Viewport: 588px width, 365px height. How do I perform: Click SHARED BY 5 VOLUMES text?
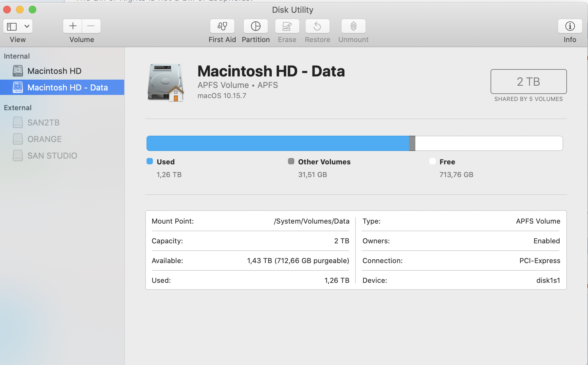click(528, 99)
